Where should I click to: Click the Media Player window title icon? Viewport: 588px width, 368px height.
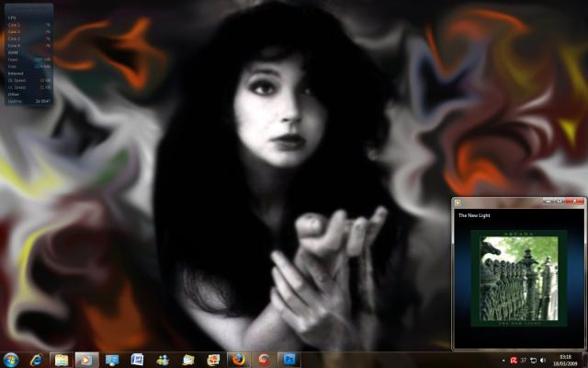pyautogui.click(x=458, y=202)
